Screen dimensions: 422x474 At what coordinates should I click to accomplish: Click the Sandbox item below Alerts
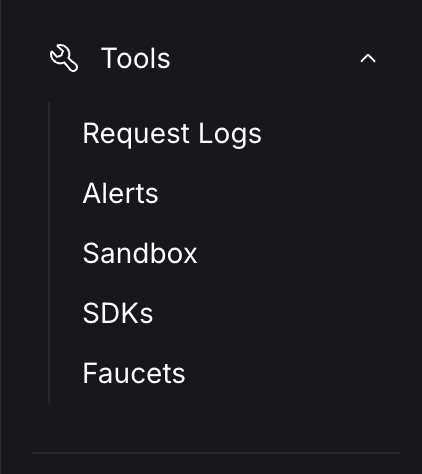click(x=140, y=253)
